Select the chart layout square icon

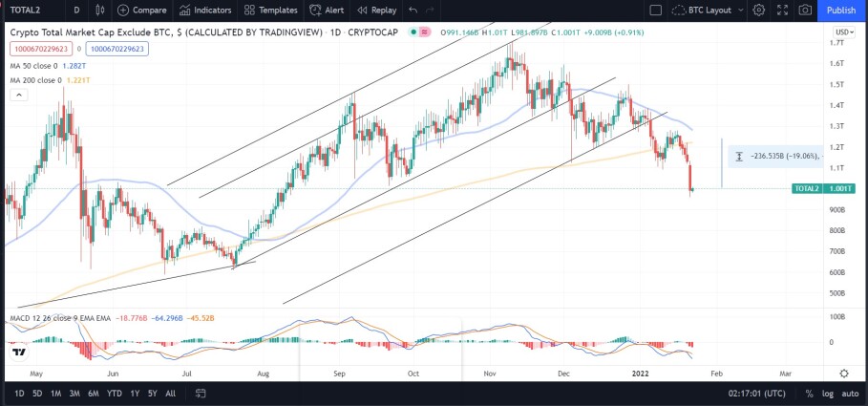[655, 10]
